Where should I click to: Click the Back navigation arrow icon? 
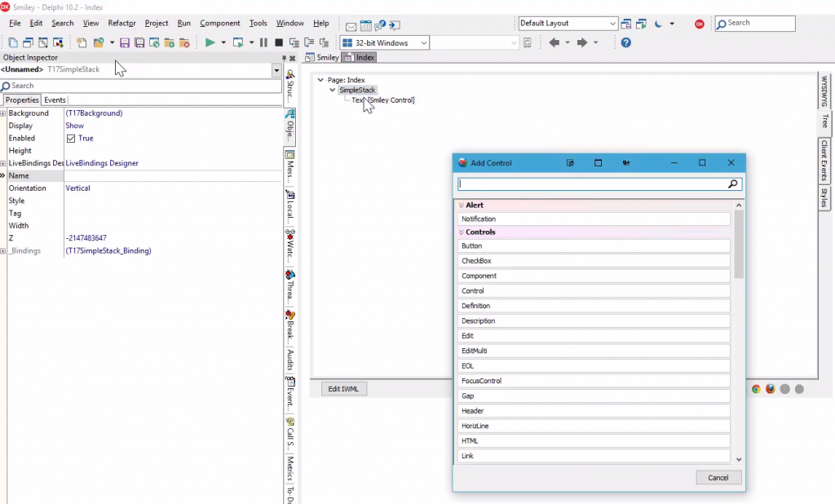pyautogui.click(x=554, y=42)
